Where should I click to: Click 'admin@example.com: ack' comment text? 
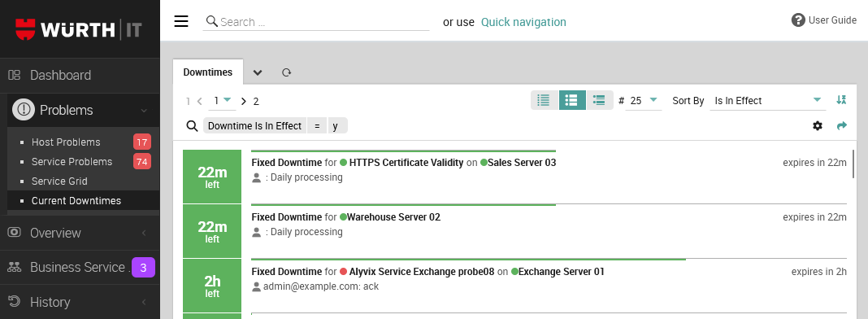click(x=321, y=287)
